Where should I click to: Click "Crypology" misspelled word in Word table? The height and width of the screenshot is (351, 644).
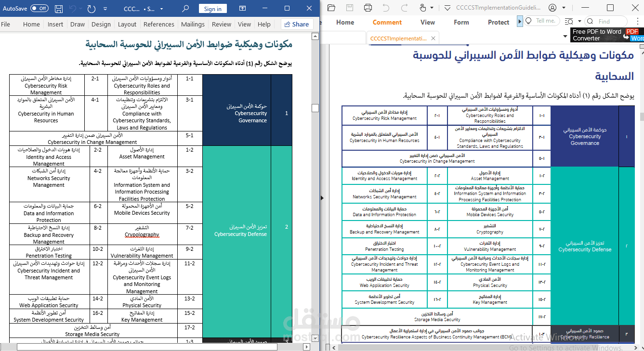click(142, 235)
